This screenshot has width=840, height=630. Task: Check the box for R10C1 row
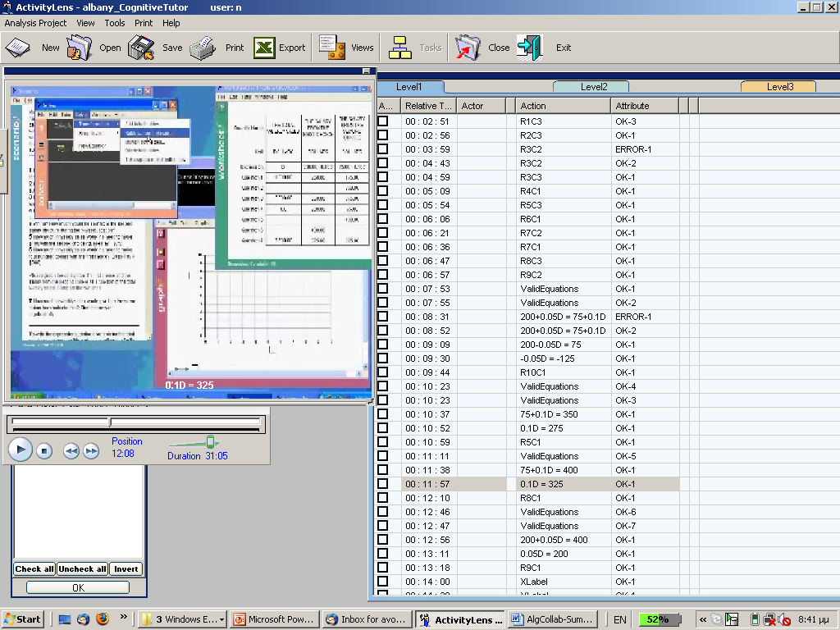383,372
